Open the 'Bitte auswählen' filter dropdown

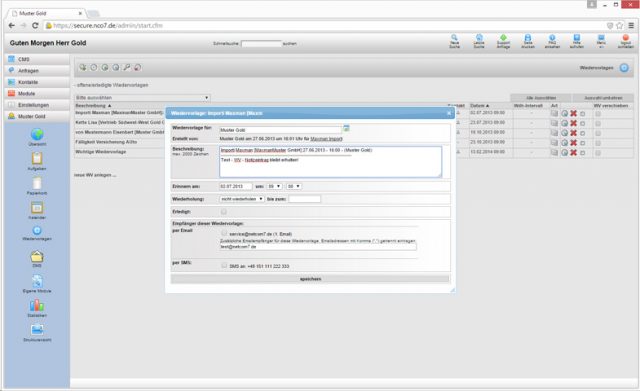click(x=142, y=98)
